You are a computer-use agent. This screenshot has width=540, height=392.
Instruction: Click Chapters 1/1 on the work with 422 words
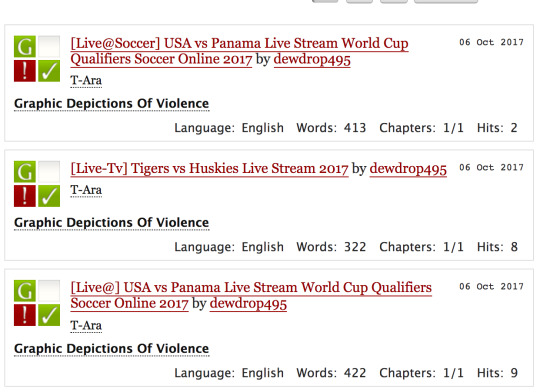point(453,373)
